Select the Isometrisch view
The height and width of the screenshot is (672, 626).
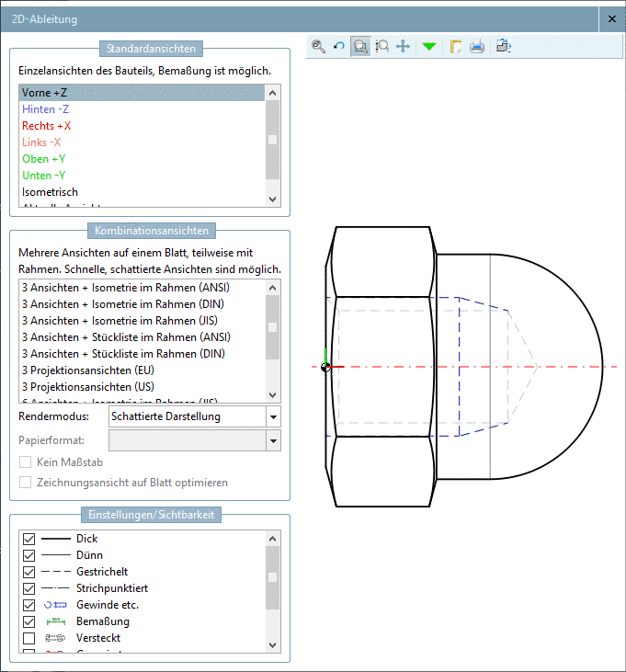[142, 192]
